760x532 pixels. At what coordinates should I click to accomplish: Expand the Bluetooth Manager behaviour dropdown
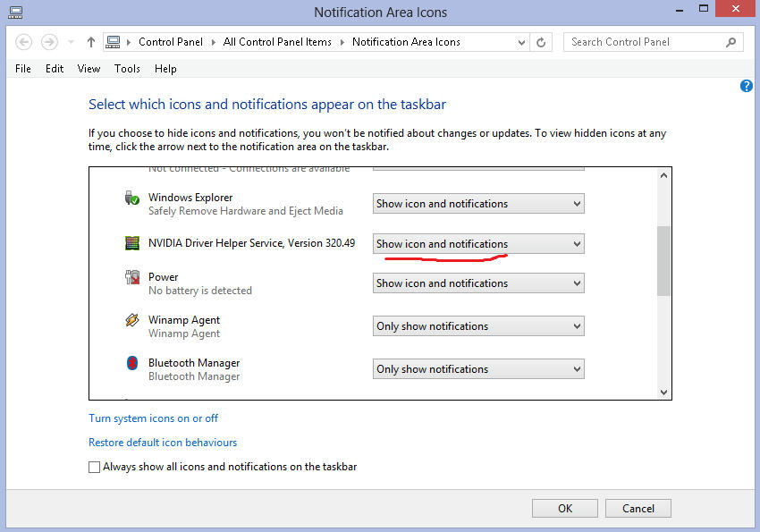[478, 369]
